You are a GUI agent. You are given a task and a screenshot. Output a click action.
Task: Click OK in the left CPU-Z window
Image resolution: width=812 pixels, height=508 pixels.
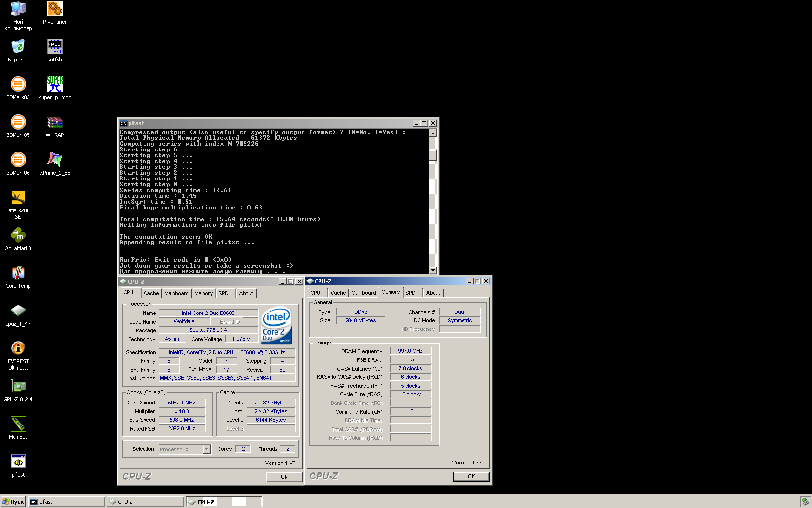tap(285, 477)
